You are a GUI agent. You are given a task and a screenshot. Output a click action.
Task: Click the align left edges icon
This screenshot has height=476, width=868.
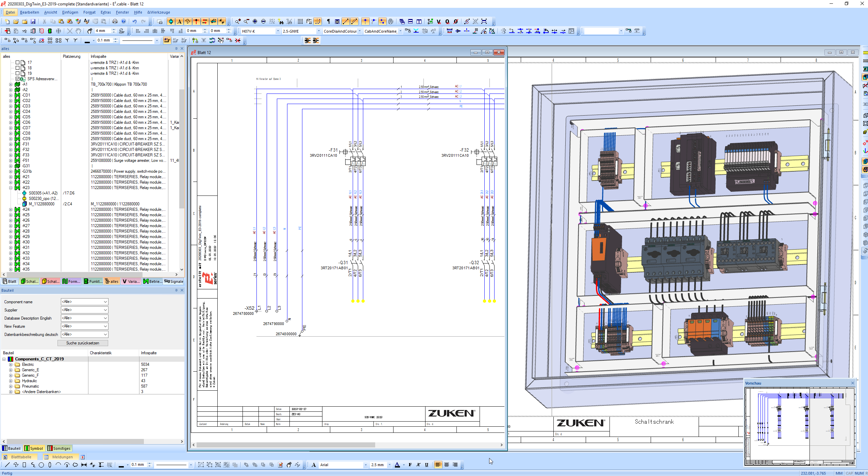[x=138, y=31]
